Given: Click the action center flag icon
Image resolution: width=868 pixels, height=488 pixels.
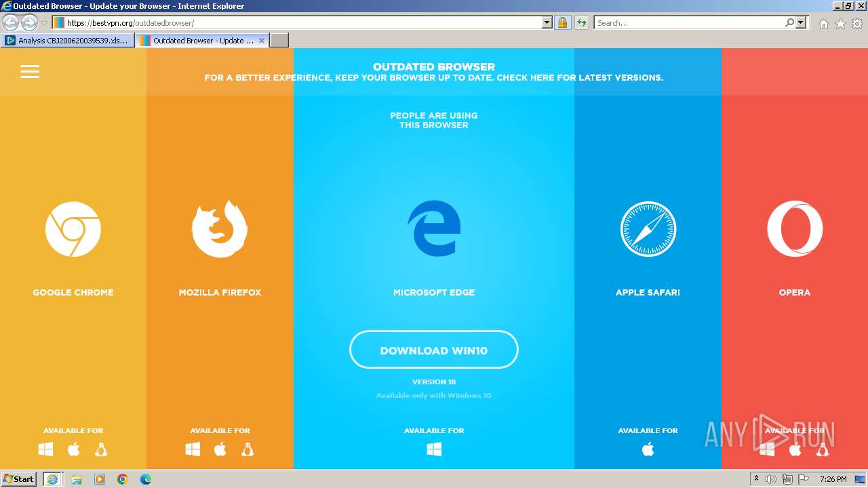Looking at the screenshot, I should pyautogui.click(x=804, y=479).
